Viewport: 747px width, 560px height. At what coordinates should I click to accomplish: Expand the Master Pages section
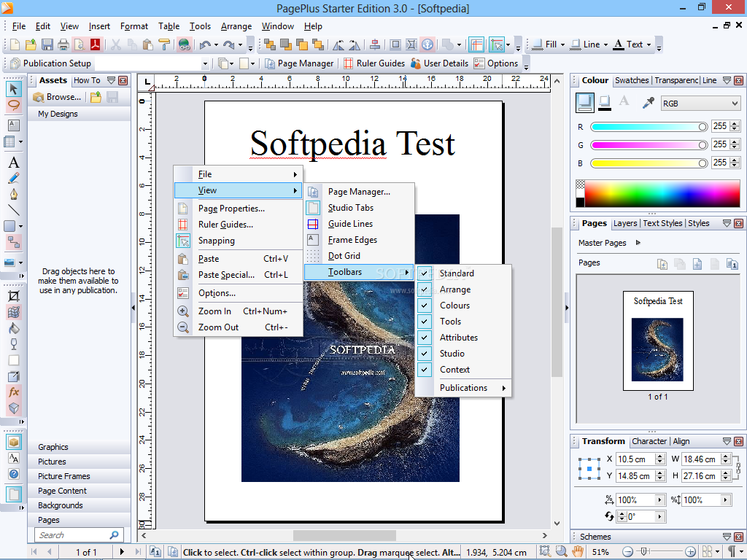click(638, 243)
